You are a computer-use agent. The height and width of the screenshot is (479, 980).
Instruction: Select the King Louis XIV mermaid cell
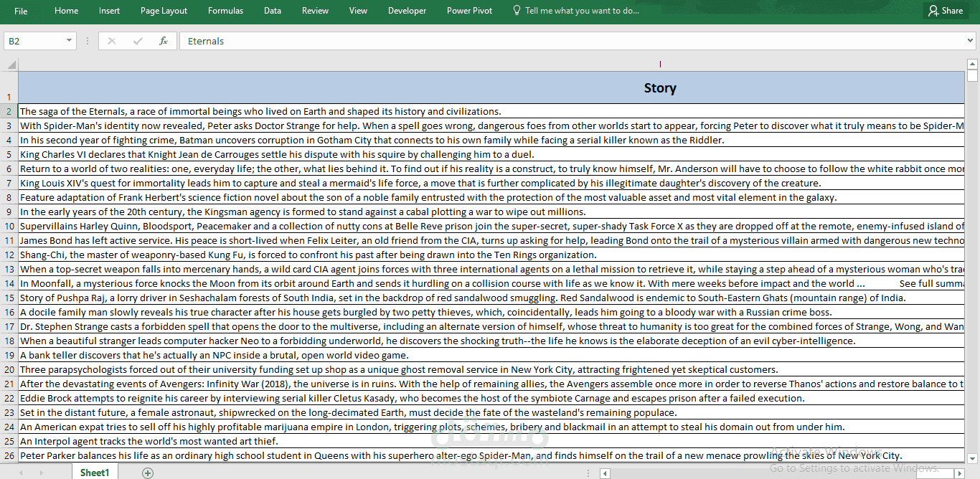(491, 183)
